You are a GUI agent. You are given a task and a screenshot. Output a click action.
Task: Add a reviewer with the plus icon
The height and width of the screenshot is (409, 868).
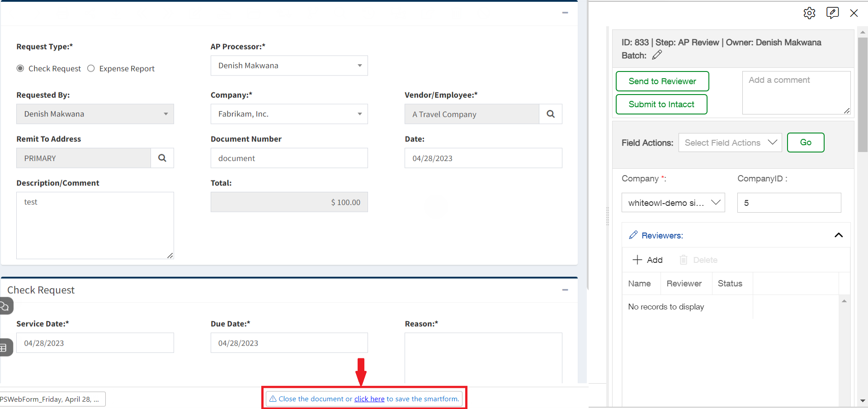[x=637, y=260]
